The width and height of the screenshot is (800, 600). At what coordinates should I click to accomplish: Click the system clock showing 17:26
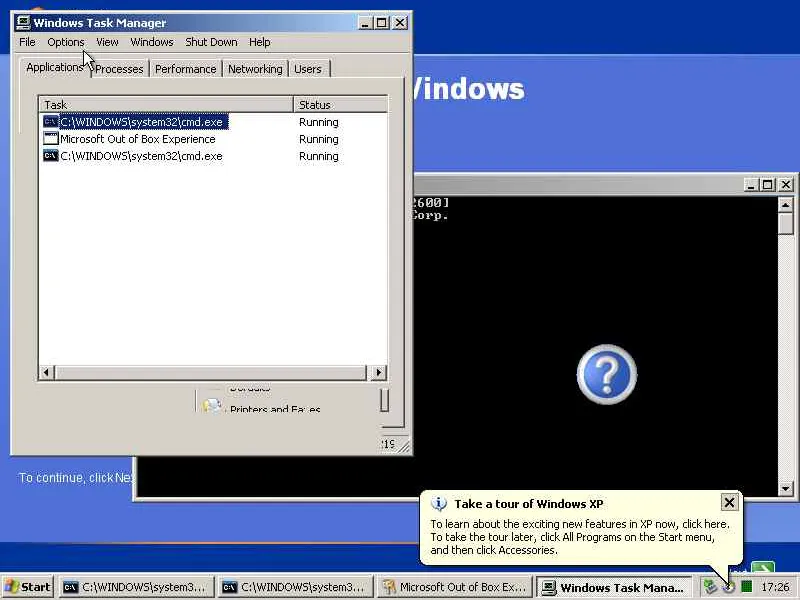pyautogui.click(x=776, y=587)
